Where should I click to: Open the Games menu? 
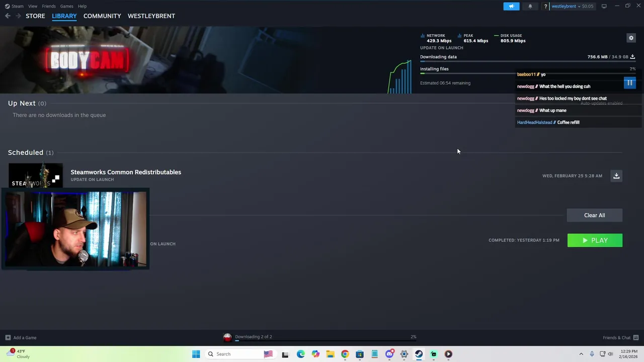(x=66, y=6)
